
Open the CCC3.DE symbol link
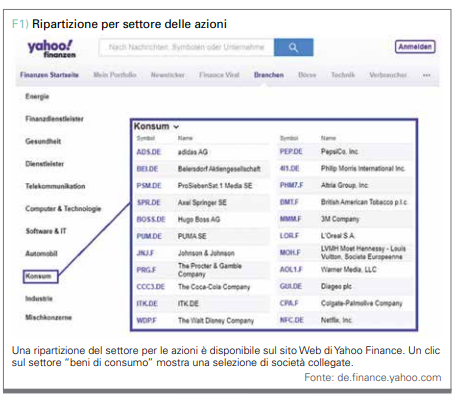point(151,287)
